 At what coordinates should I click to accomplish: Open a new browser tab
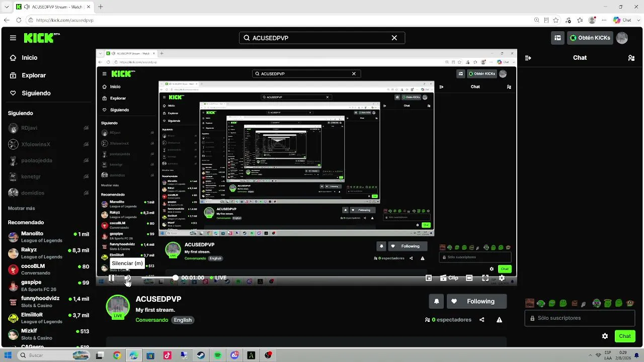pos(101,7)
